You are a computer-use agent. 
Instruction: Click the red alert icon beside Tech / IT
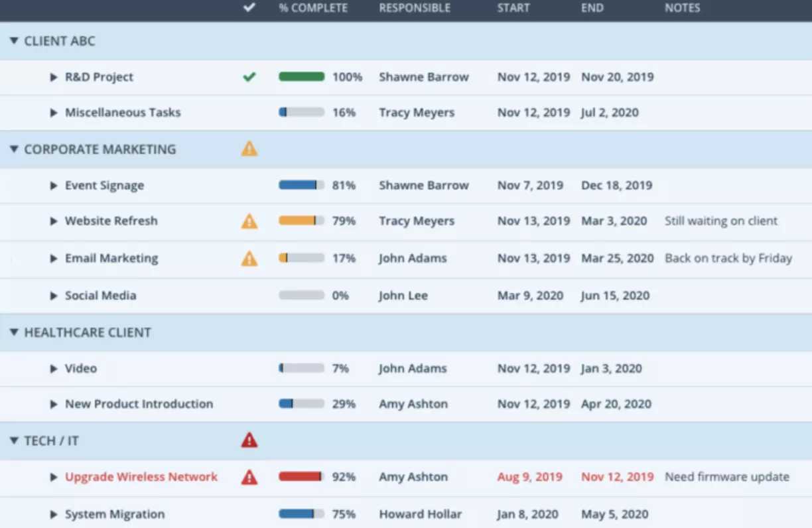[x=249, y=440]
